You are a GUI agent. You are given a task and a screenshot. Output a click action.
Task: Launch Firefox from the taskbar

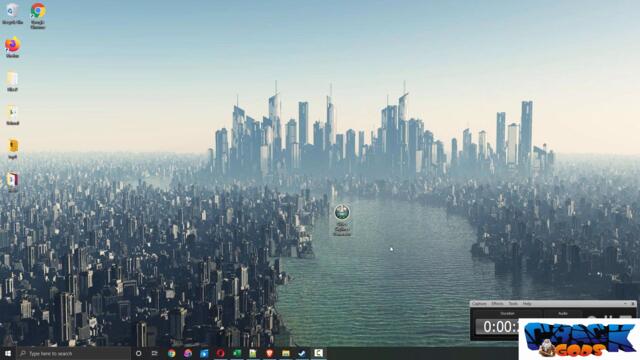(188, 353)
